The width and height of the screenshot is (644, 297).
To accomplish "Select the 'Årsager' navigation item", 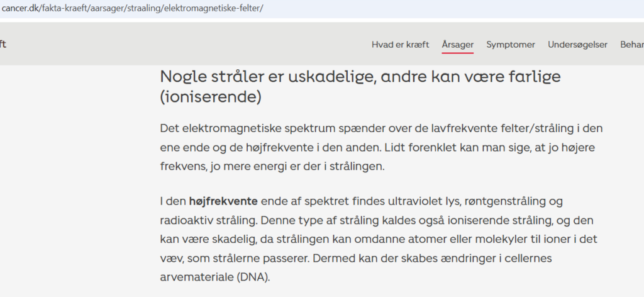I will coord(457,45).
